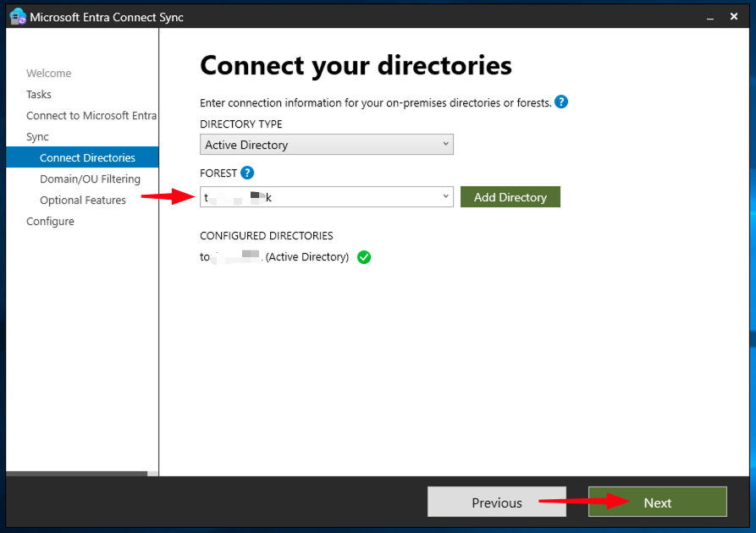Click the green checkmark next to configured directory
The image size is (756, 533).
pos(364,257)
